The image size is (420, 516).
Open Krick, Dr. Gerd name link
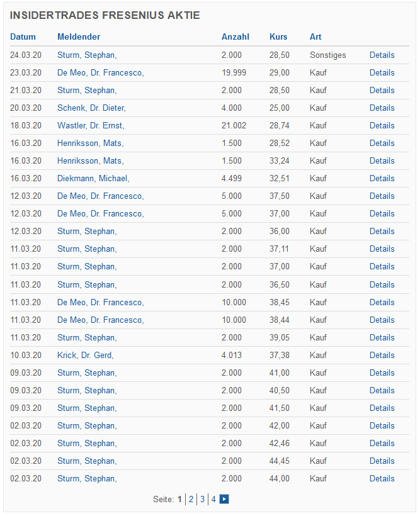(85, 355)
